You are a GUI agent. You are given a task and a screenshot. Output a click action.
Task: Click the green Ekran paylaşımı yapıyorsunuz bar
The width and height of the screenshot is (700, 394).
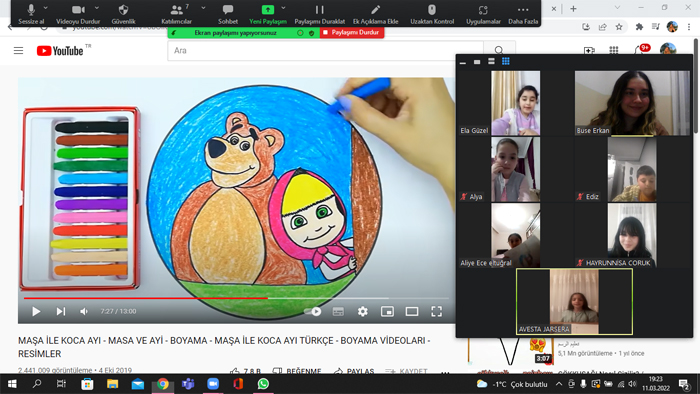pyautogui.click(x=244, y=33)
